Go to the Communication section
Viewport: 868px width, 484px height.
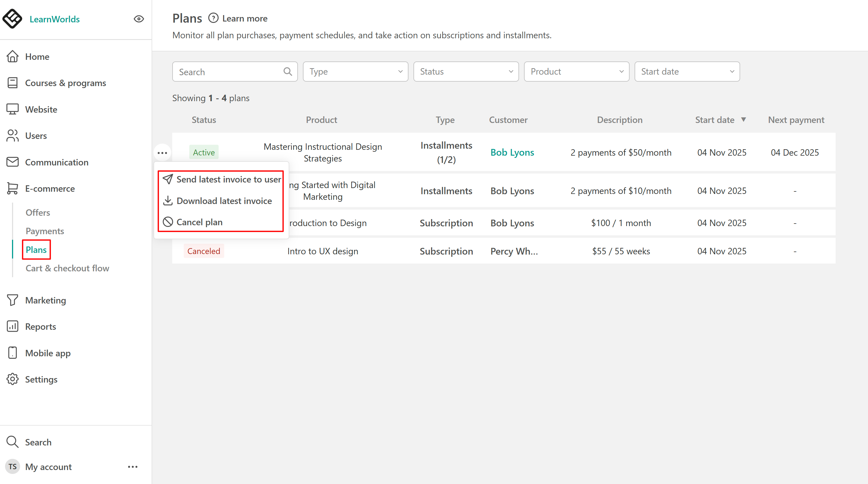tap(57, 162)
